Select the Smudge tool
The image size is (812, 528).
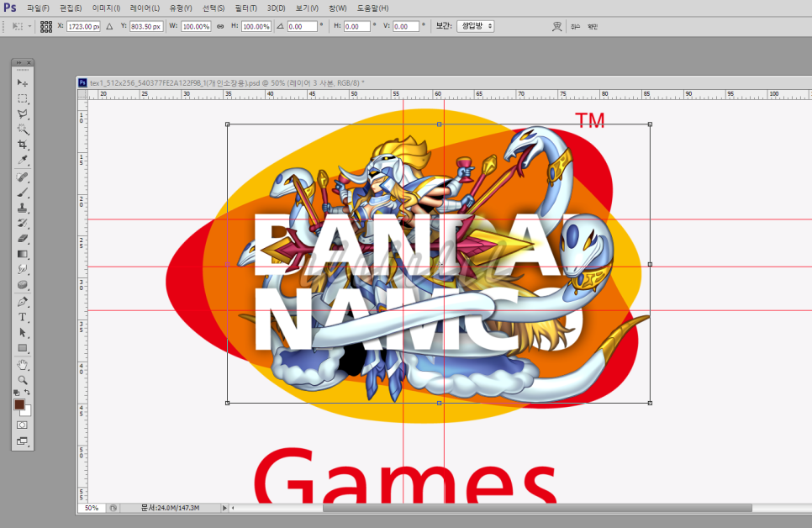click(x=22, y=269)
